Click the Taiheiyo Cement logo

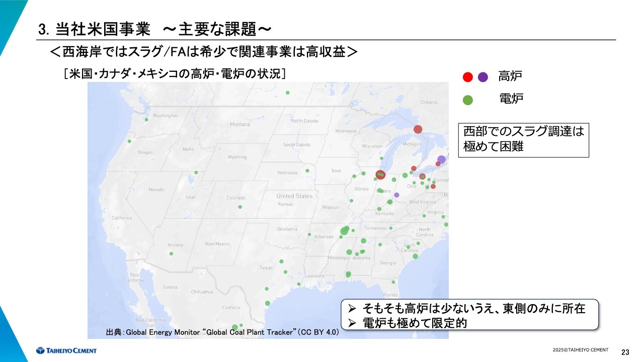click(66, 350)
